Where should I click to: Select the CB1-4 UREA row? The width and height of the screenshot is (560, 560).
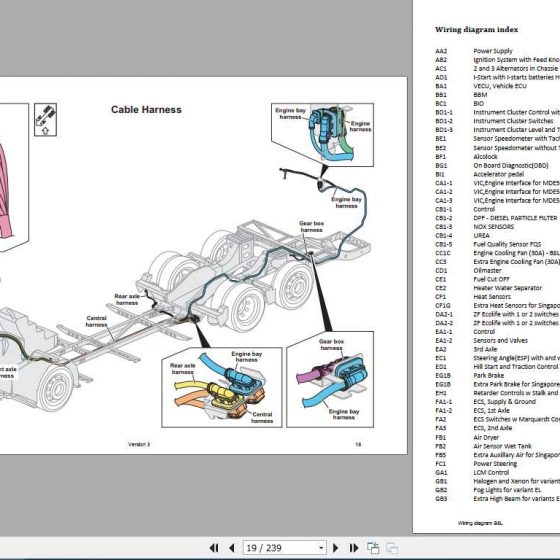(462, 235)
